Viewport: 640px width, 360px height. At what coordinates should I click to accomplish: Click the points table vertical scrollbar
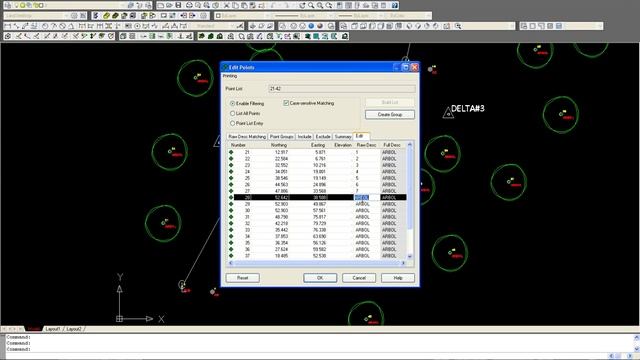[x=410, y=200]
